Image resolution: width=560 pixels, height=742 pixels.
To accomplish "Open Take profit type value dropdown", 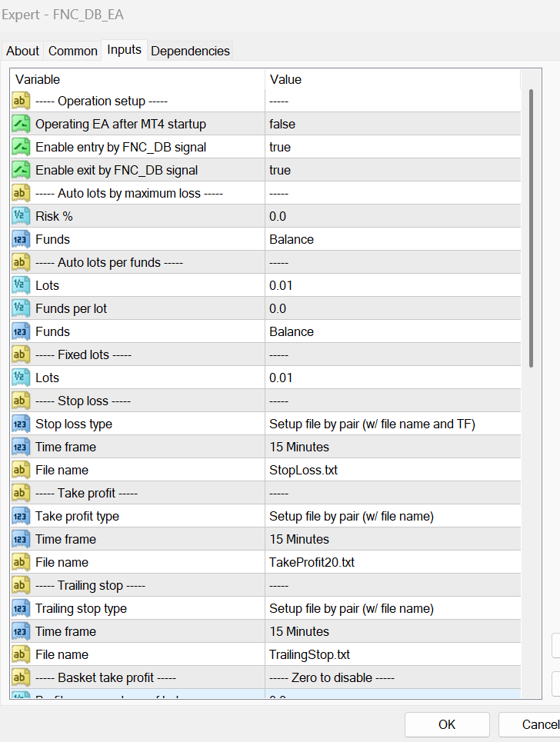I will [393, 516].
